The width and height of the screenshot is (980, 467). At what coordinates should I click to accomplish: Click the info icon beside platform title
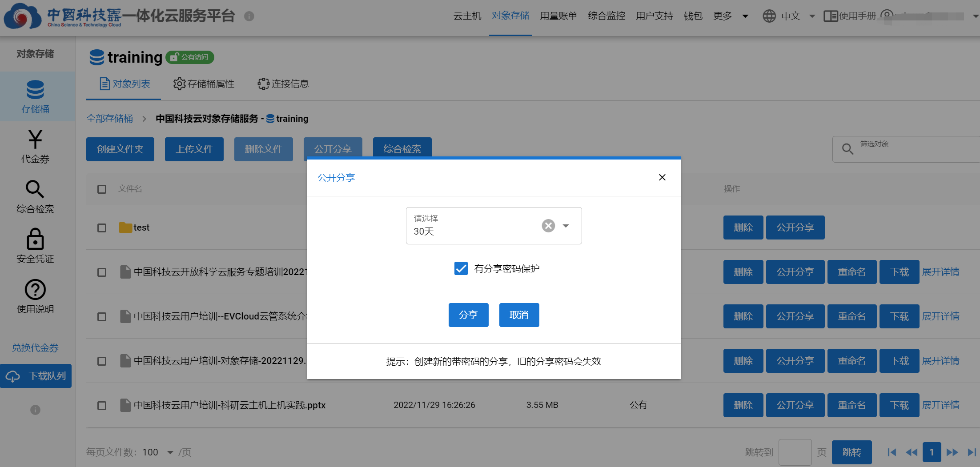coord(249,16)
